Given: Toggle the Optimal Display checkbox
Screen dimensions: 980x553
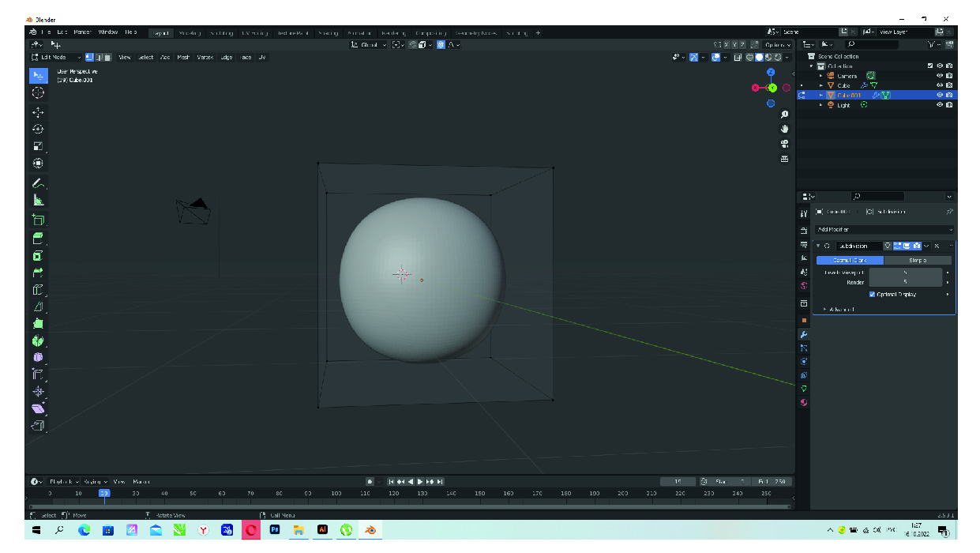Looking at the screenshot, I should point(873,295).
